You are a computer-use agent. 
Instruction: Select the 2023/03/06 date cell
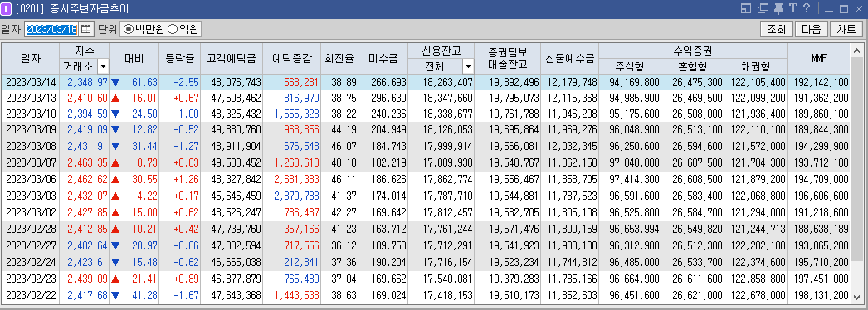pos(31,180)
